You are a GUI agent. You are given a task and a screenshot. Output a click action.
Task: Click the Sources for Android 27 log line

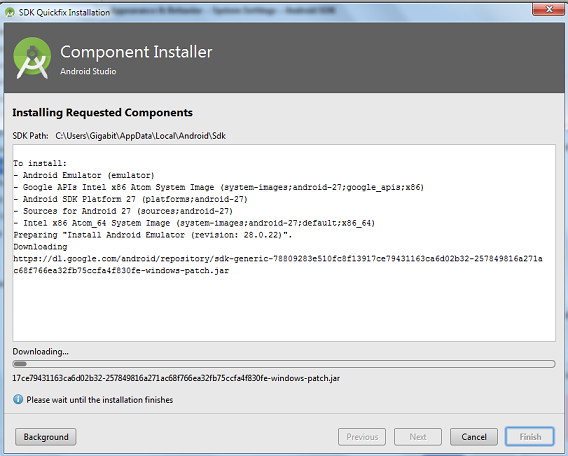(123, 211)
